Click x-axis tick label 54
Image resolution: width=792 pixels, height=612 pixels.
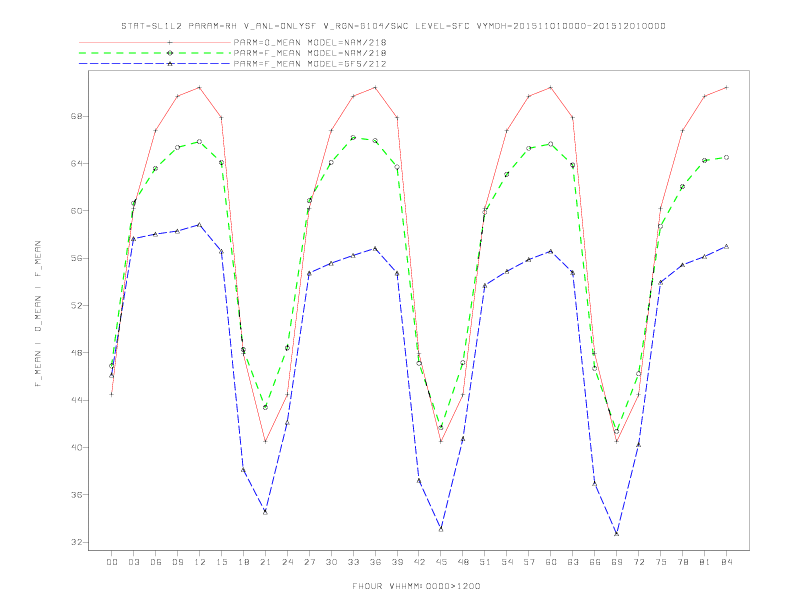coord(507,562)
